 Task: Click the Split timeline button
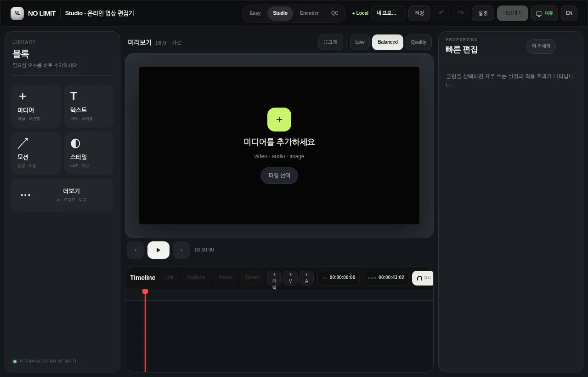pos(169,278)
